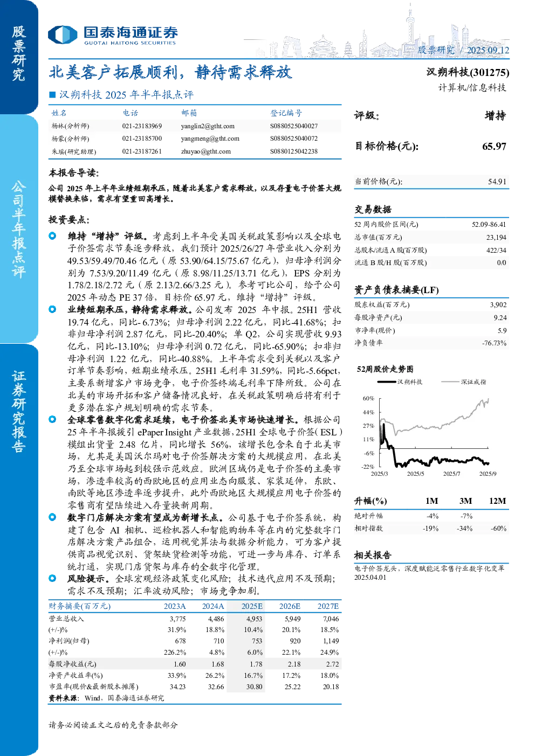Click email yangmeng@gtht.com
This screenshot has width=535, height=756.
[210, 138]
